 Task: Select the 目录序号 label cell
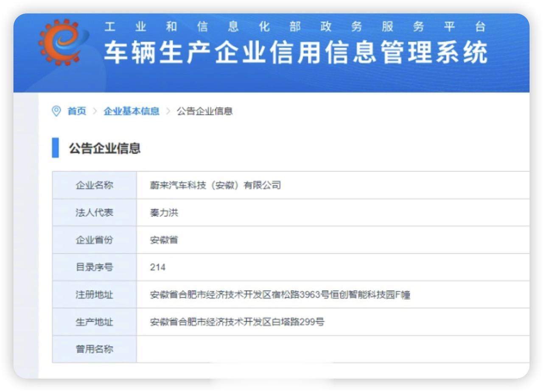94,267
